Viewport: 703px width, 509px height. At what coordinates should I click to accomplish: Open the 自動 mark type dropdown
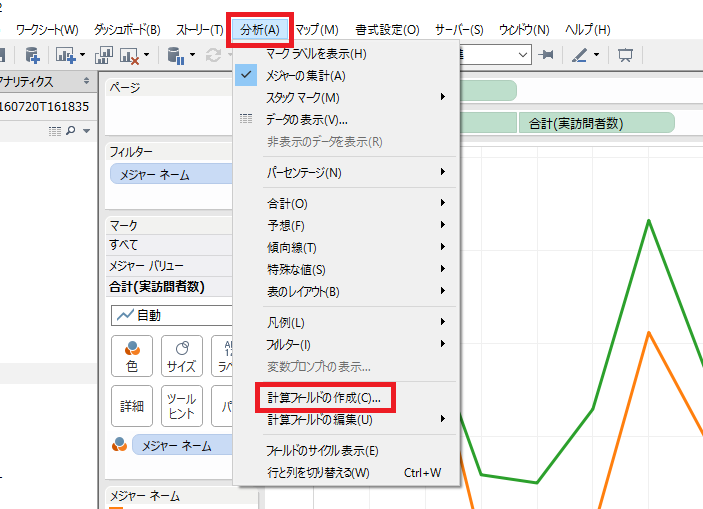pyautogui.click(x=172, y=315)
